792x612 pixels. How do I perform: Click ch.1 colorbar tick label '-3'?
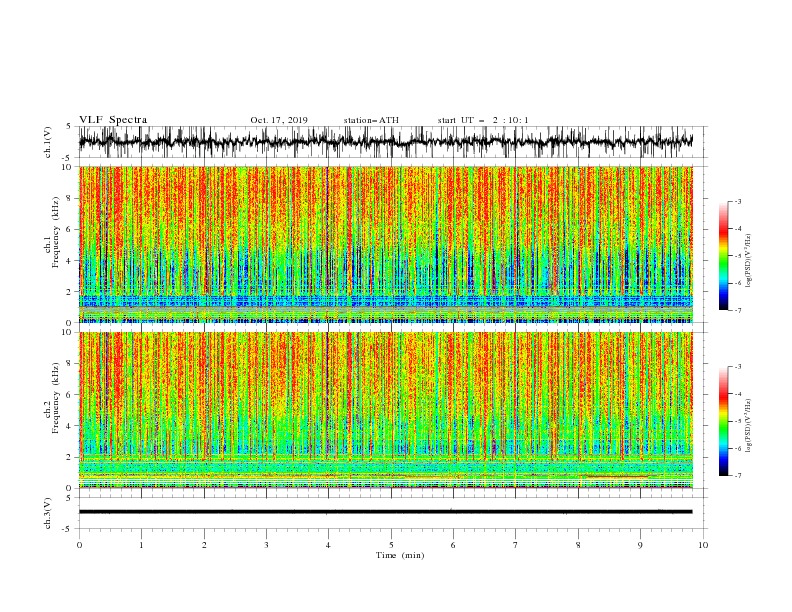737,201
